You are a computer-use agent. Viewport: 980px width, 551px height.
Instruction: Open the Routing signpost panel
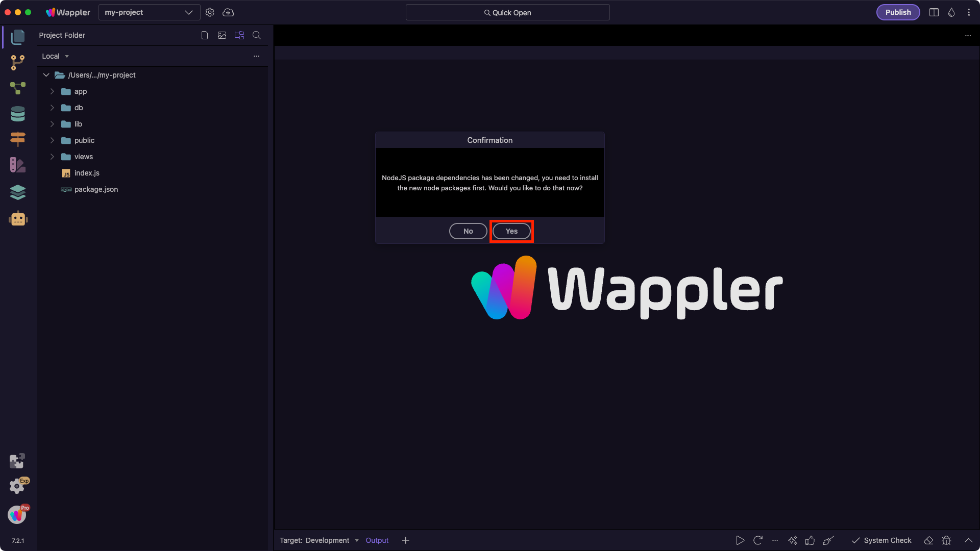coord(17,139)
